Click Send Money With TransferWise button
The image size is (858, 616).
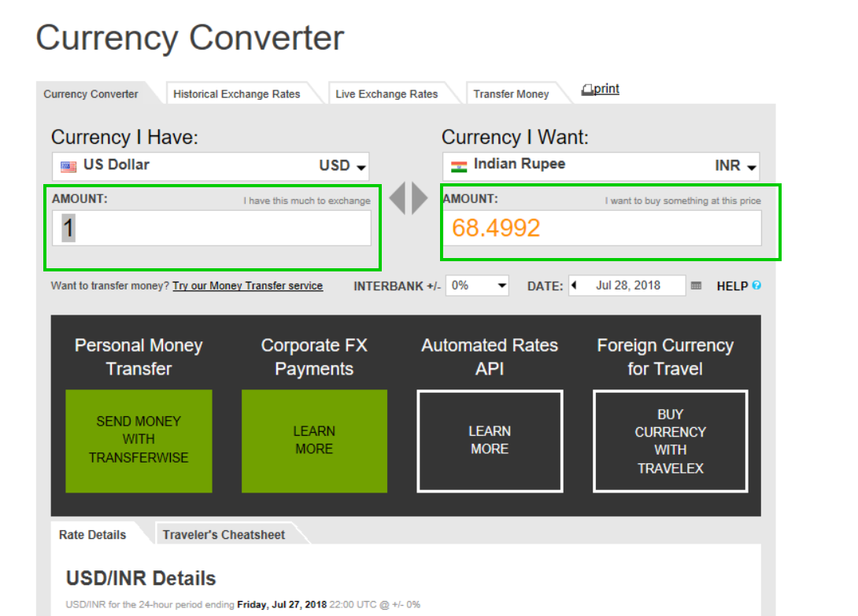139,440
